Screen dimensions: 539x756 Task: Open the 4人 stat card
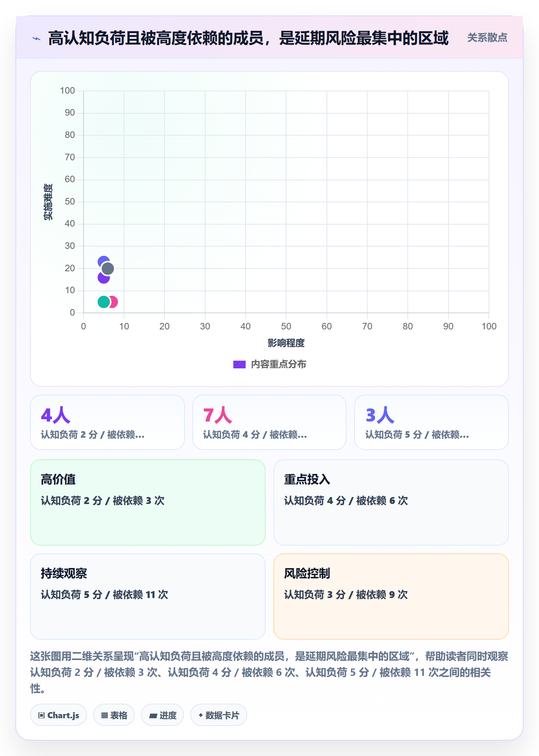pyautogui.click(x=107, y=422)
